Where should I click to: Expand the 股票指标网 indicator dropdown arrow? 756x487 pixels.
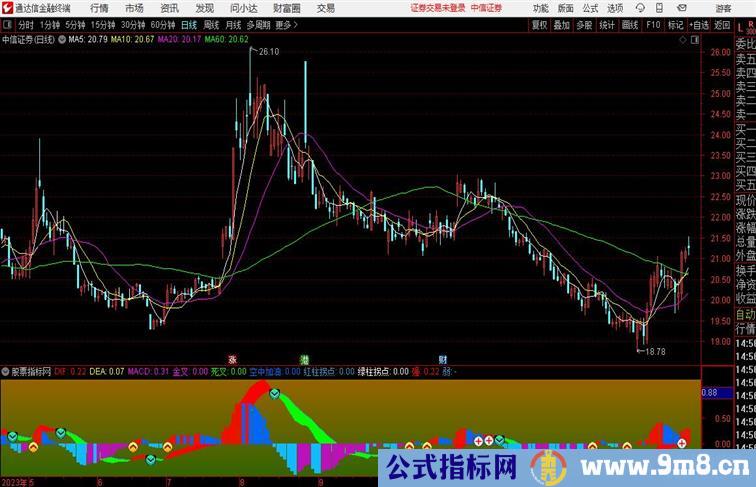point(5,372)
